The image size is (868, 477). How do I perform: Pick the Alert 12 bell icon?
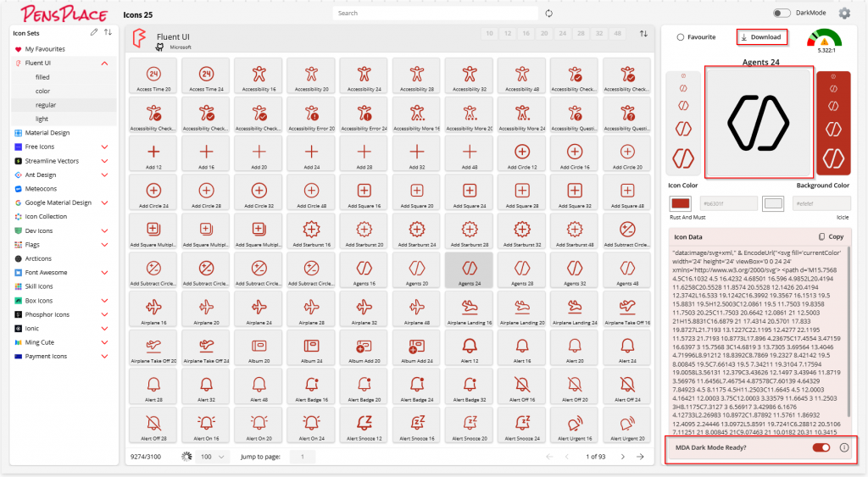(x=470, y=347)
